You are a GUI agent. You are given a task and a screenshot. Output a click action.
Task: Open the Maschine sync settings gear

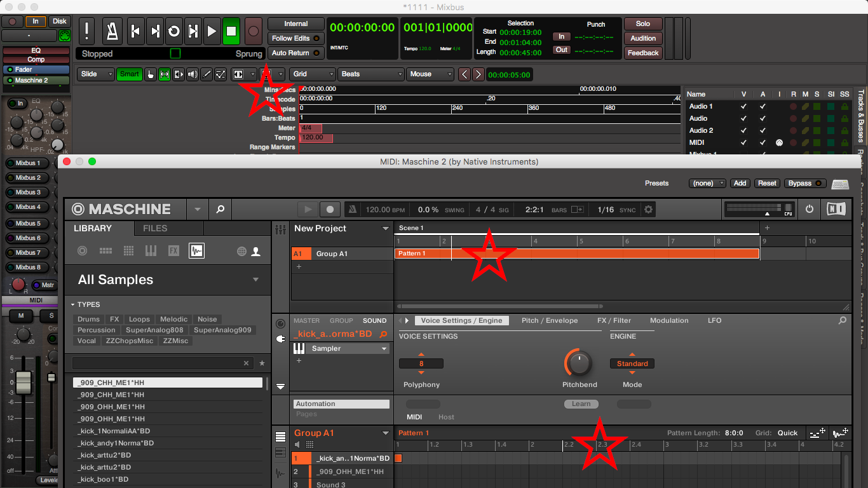click(x=648, y=209)
